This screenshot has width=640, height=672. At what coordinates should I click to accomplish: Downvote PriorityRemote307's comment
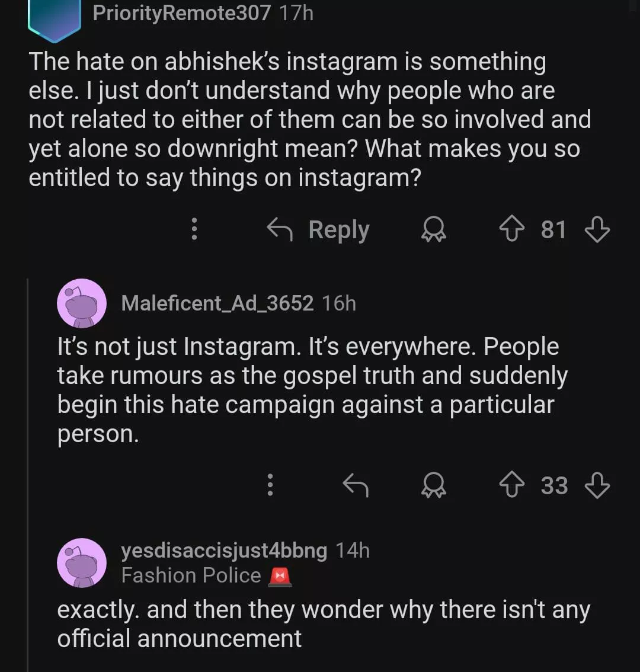point(597,230)
